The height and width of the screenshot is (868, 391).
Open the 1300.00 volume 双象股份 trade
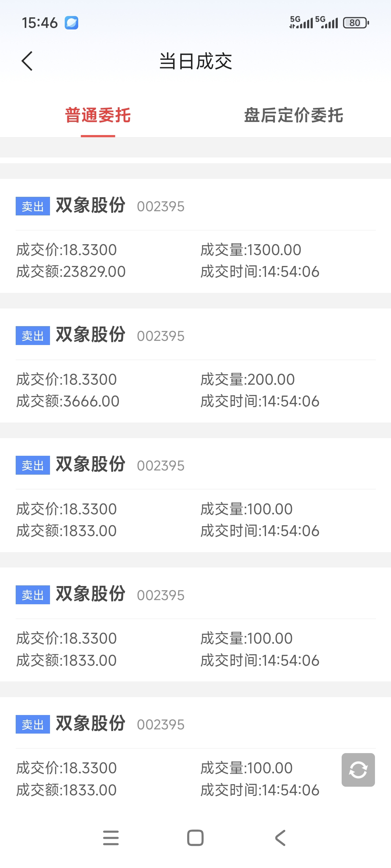click(x=196, y=236)
